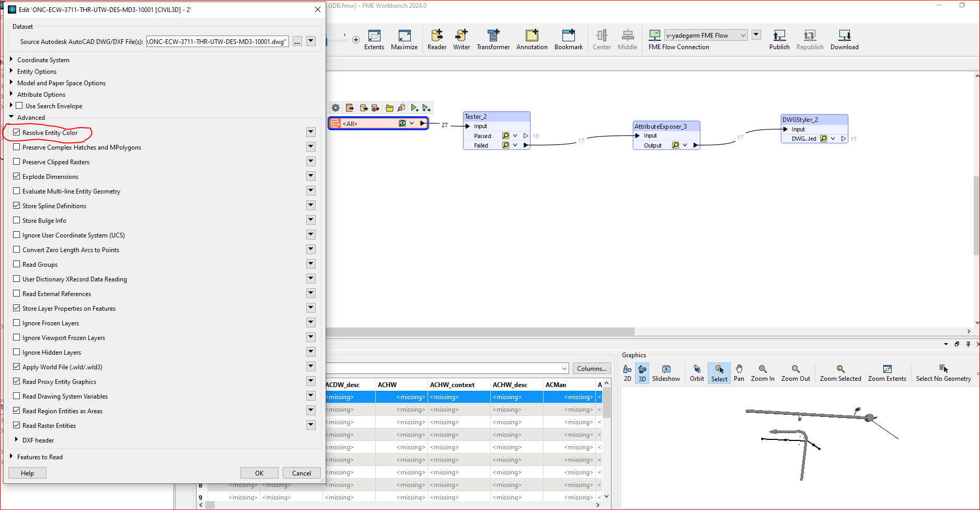Toggle Read Raster Entities checkbox
980x510 pixels.
pos(17,425)
